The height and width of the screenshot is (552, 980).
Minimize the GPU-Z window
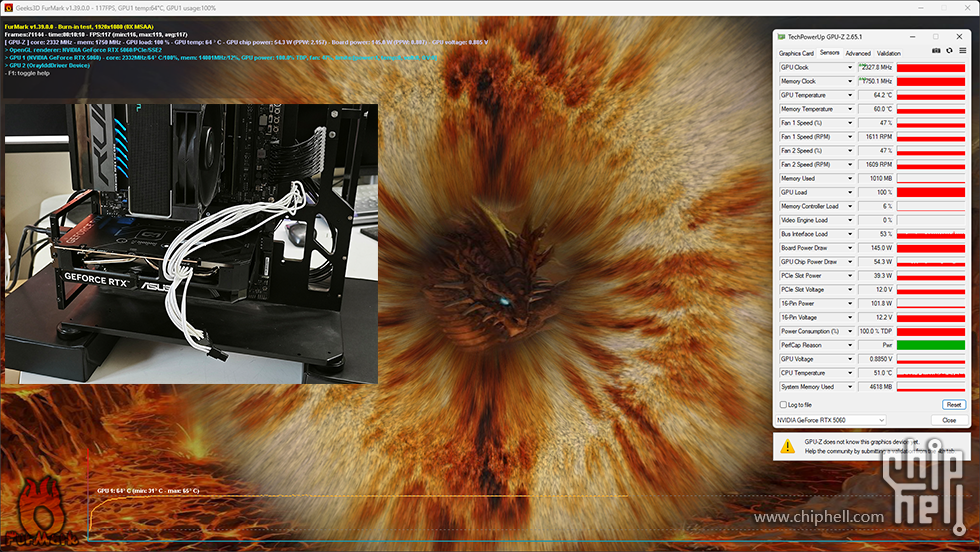tap(912, 37)
